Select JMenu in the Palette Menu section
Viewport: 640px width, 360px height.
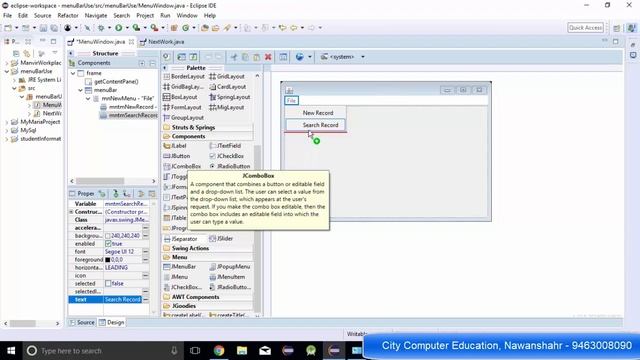[x=176, y=277]
